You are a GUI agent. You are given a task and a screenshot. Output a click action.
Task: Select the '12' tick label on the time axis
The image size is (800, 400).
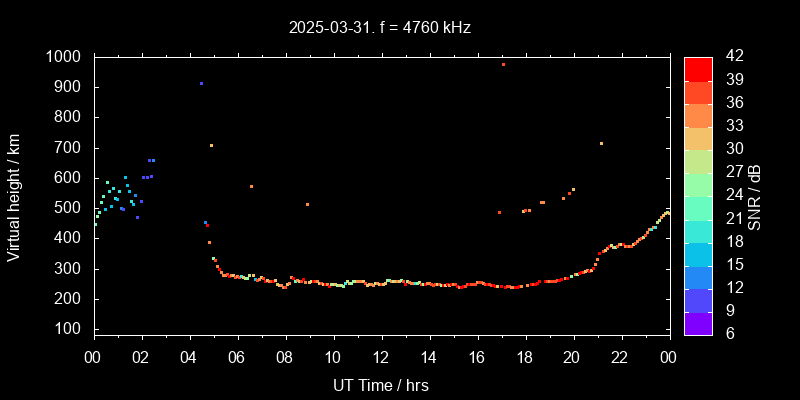[x=380, y=357]
